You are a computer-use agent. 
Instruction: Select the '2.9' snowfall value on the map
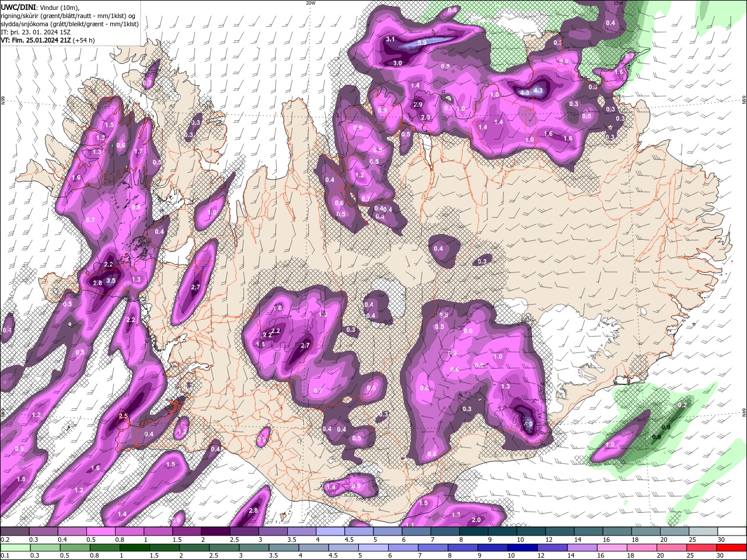418,105
